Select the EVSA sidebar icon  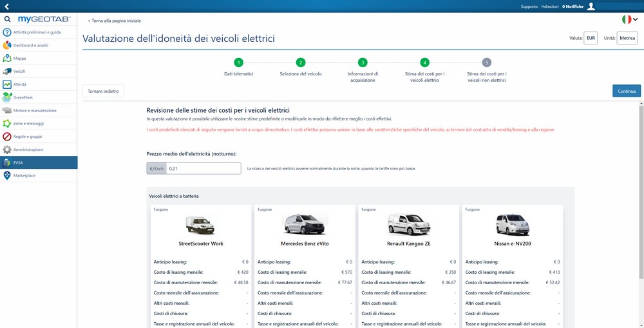(7, 163)
